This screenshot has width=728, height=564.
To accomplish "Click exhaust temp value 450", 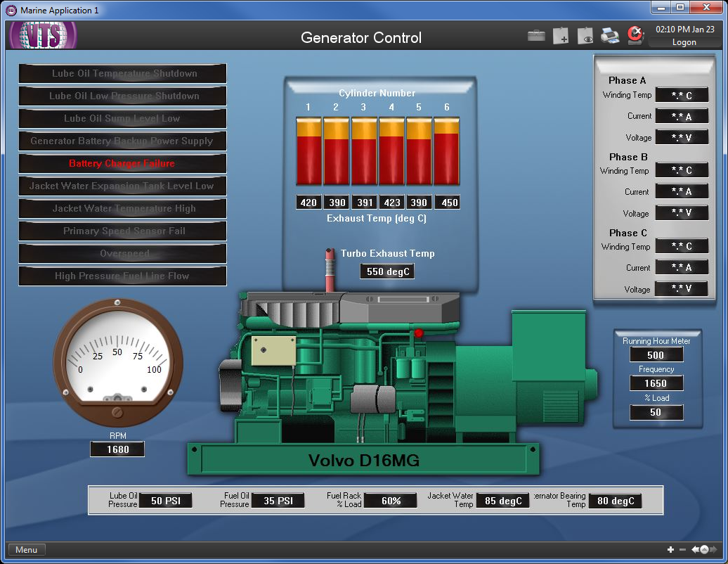I will click(x=448, y=203).
